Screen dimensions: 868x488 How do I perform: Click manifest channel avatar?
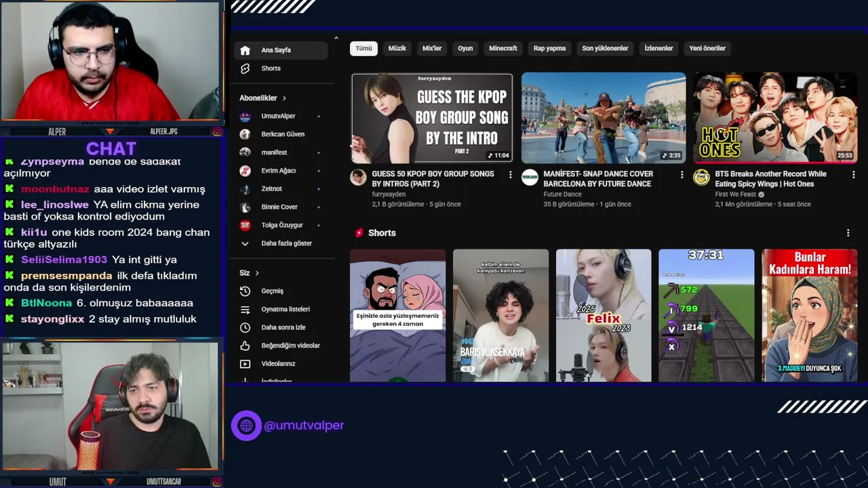point(245,152)
